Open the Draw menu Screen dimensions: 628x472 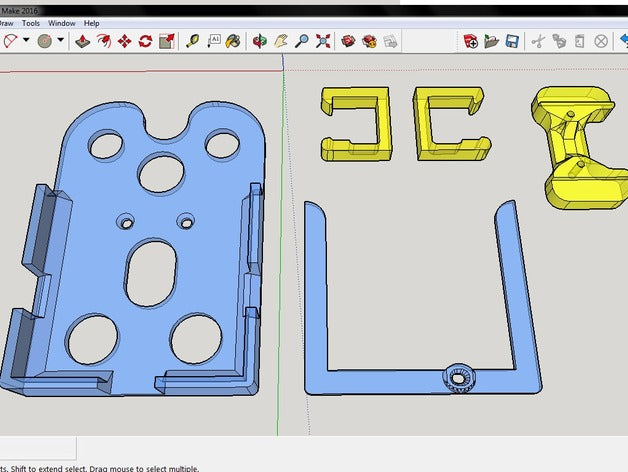(x=6, y=23)
